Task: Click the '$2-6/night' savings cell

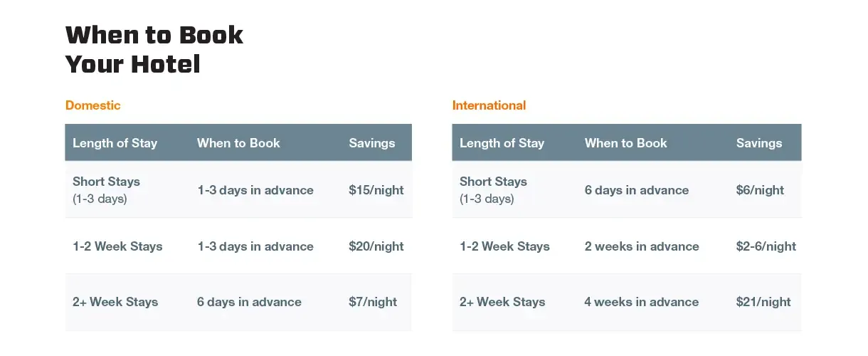Action: tap(766, 246)
